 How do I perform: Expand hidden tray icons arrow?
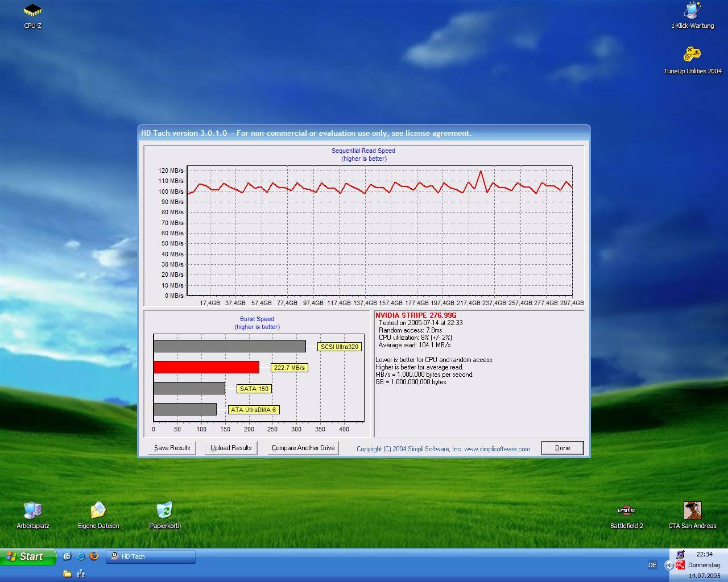[x=669, y=565]
